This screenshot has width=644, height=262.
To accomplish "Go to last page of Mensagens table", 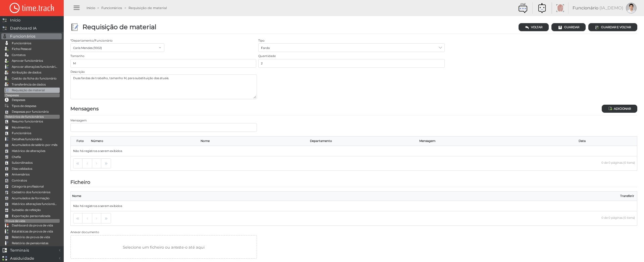I will pos(106,163).
